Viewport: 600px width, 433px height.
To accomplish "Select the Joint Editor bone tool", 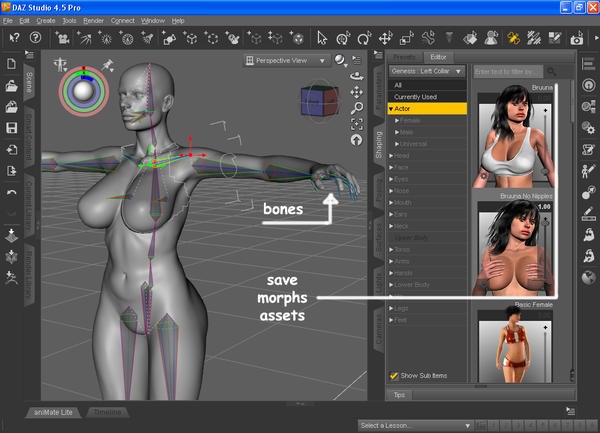I will 428,38.
